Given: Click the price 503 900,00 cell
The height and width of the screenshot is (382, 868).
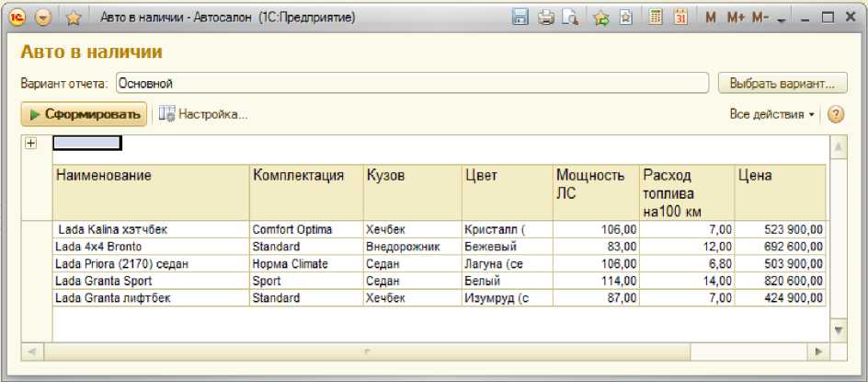Looking at the screenshot, I should pyautogui.click(x=781, y=264).
